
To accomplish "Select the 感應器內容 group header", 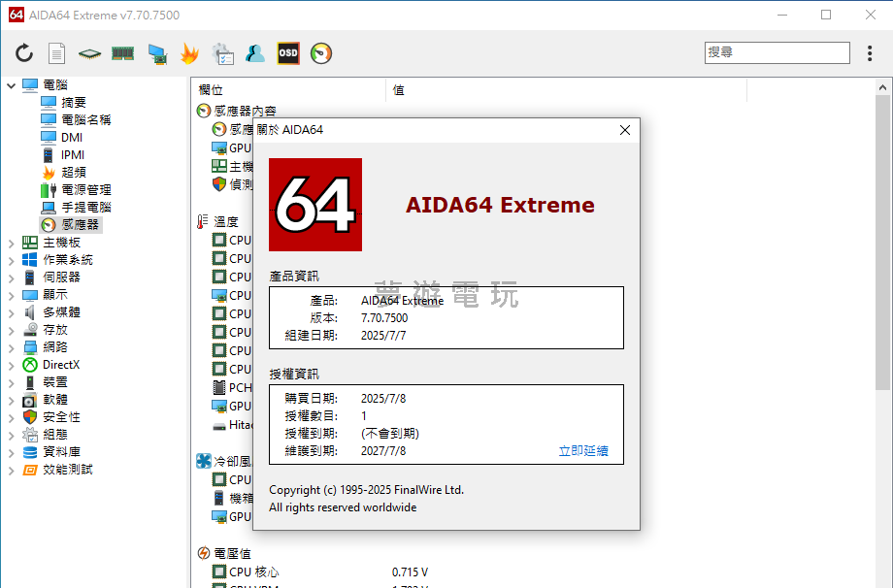I will tap(245, 111).
